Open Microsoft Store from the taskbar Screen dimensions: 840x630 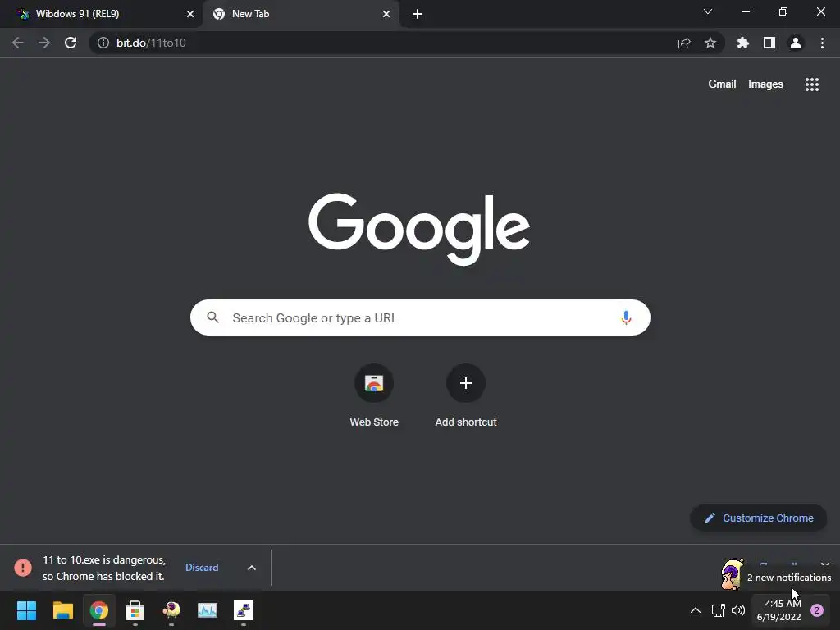click(x=135, y=610)
